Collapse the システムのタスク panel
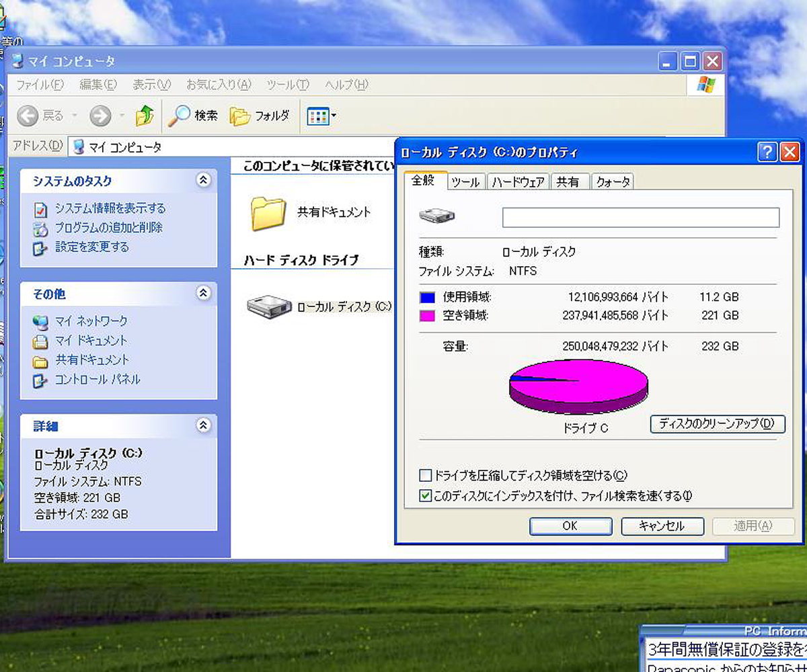The image size is (807, 672). click(x=203, y=180)
